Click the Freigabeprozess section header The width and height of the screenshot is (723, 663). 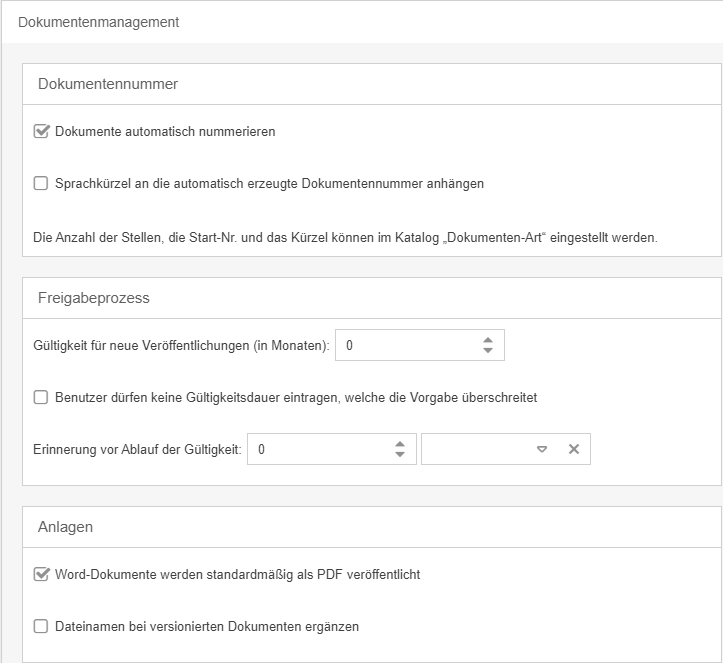click(x=94, y=298)
